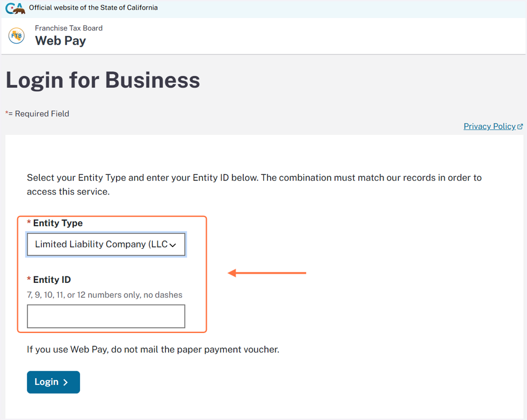Click the Official website of California text
Image resolution: width=527 pixels, height=420 pixels.
[x=93, y=7]
